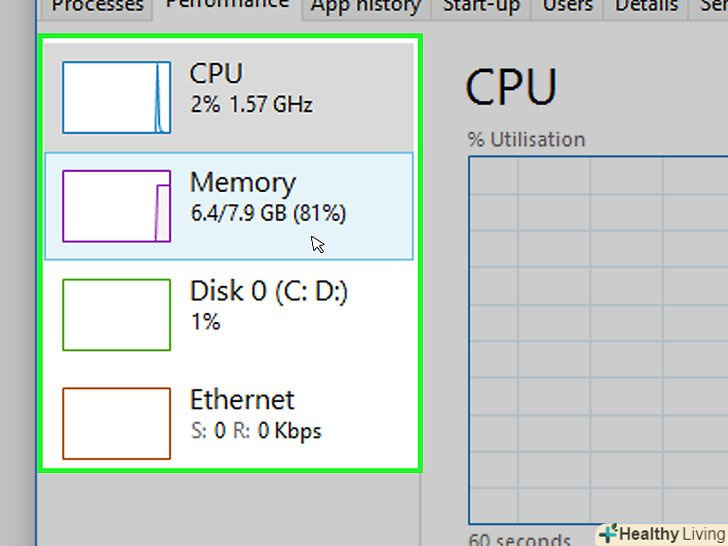Open Disk 0 (C: D:) performance view
The height and width of the screenshot is (546, 728).
coord(268,292)
